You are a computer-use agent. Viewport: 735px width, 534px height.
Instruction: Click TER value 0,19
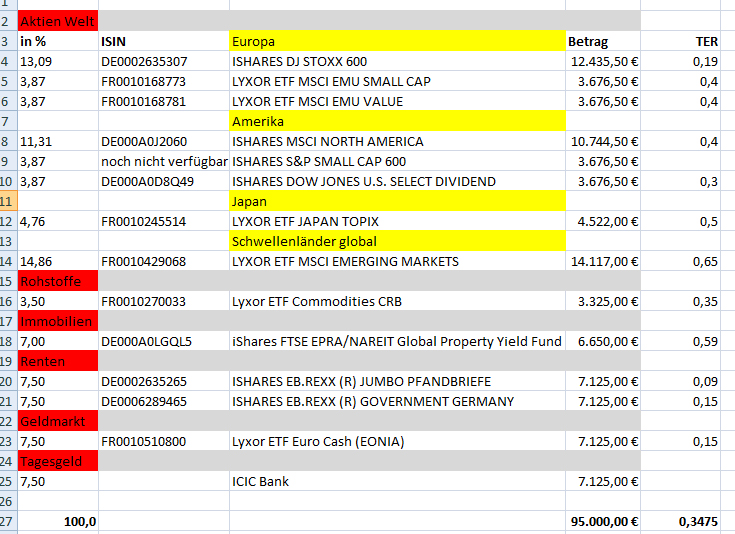click(680, 61)
